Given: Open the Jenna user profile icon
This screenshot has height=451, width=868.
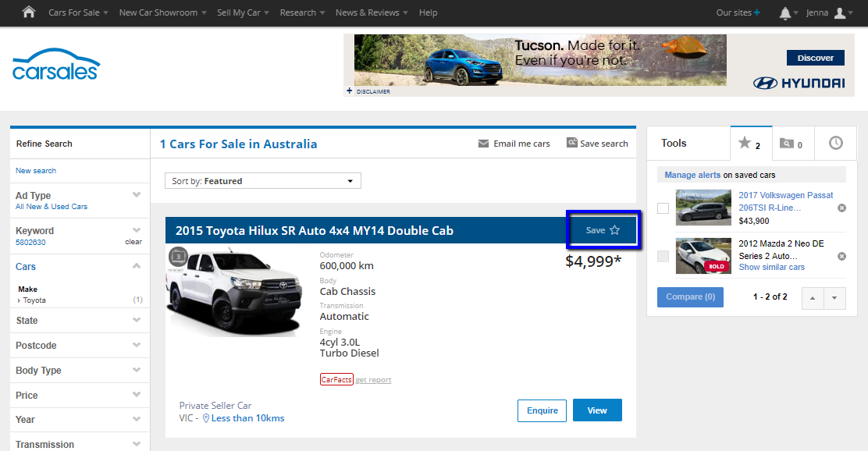Looking at the screenshot, I should 840,12.
